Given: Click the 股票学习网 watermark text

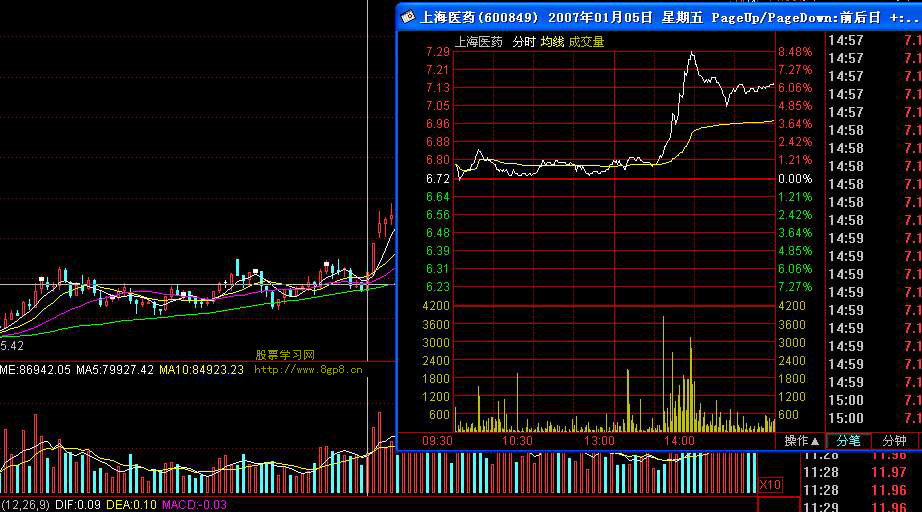Looking at the screenshot, I should click(285, 355).
